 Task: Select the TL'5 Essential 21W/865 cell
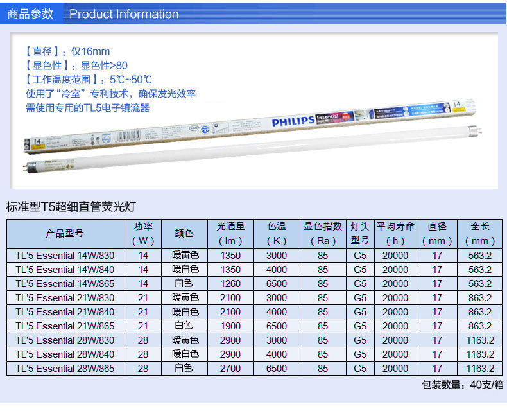(x=65, y=326)
